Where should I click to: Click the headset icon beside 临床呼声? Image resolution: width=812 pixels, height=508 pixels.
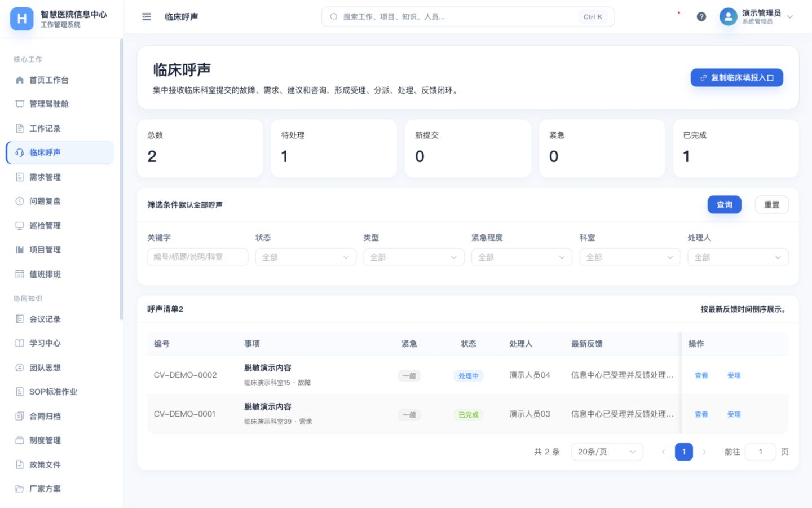(x=20, y=152)
